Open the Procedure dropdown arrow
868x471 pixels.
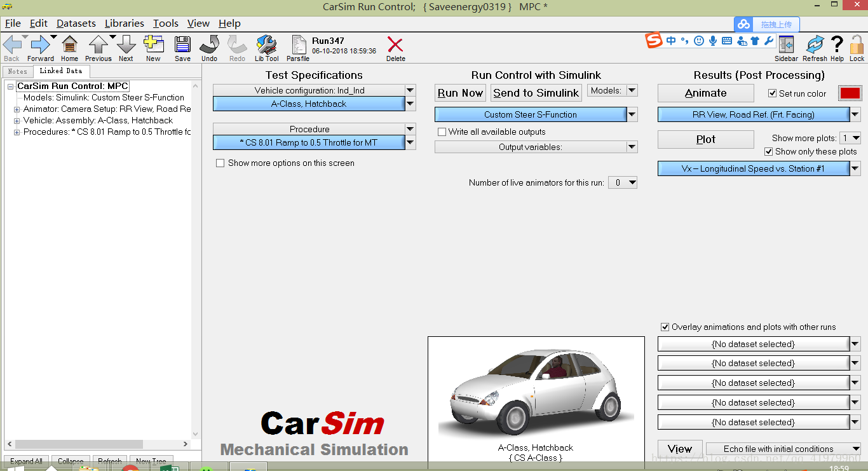tap(410, 129)
